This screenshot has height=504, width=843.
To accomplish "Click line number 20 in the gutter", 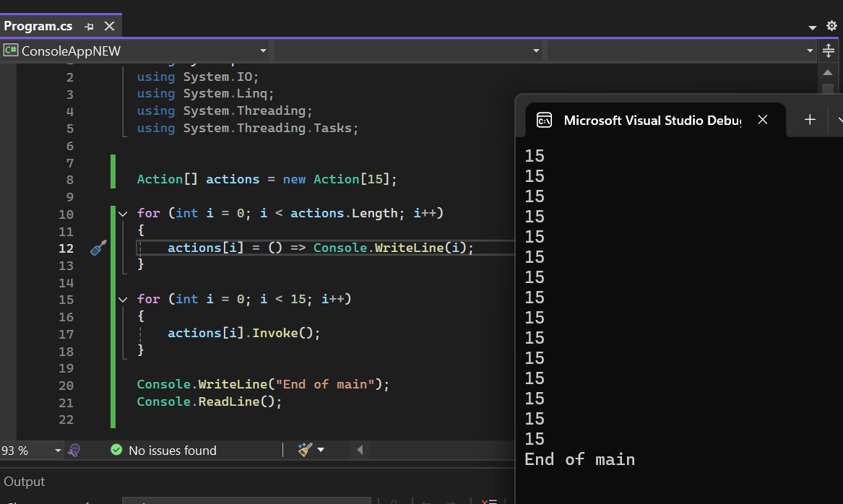I will point(66,386).
